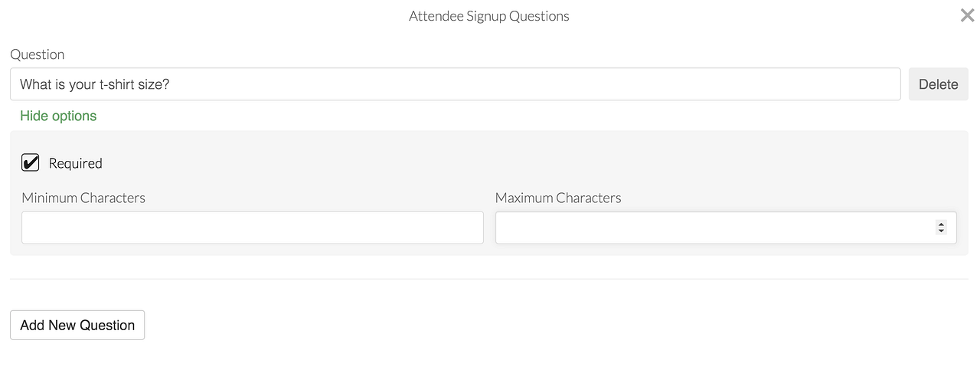980x370 pixels.
Task: Close the Attendee Signup Questions dialog
Action: pos(967,15)
